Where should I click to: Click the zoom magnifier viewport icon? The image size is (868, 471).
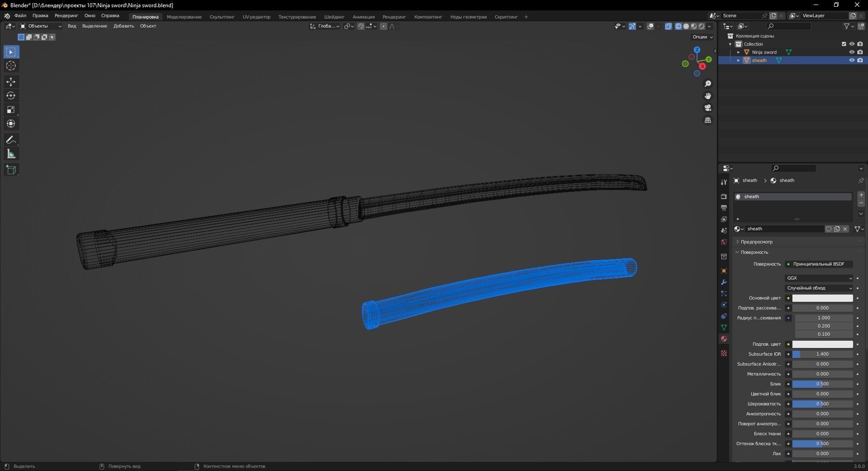pos(708,84)
